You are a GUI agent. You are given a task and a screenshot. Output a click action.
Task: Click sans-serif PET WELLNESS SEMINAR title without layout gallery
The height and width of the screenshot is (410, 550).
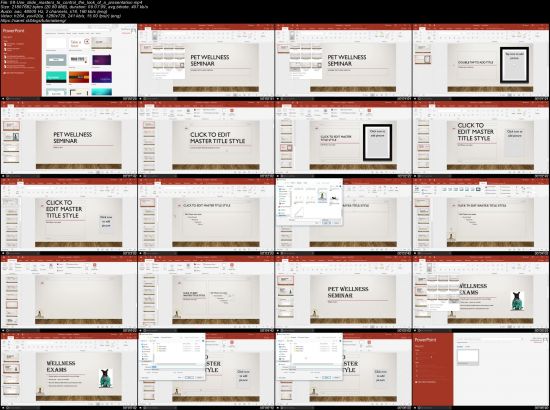(73, 137)
